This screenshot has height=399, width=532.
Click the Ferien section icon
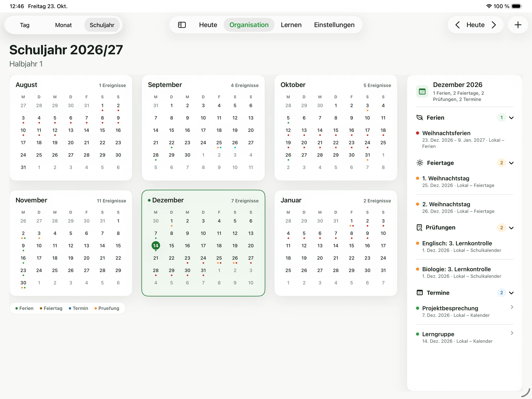tap(420, 117)
